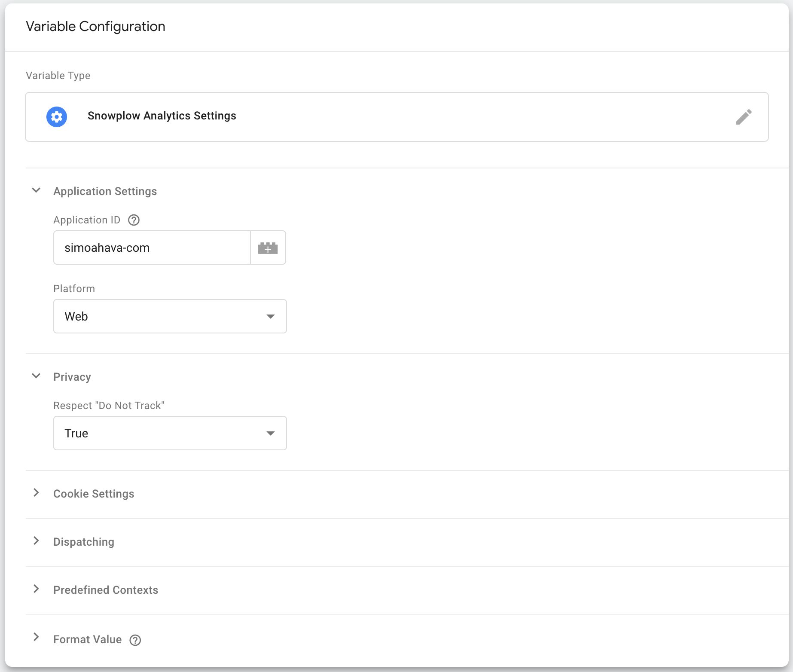Open the Respect Do Not Track dropdown
The image size is (793, 672).
170,433
